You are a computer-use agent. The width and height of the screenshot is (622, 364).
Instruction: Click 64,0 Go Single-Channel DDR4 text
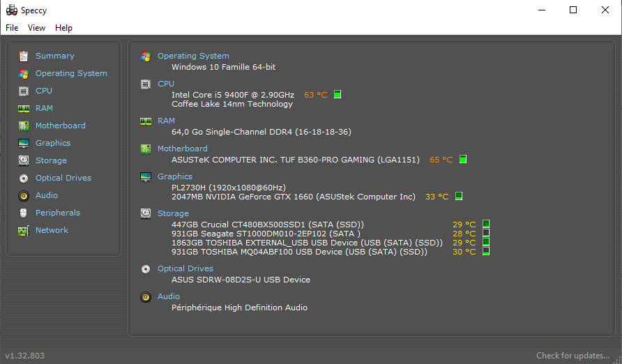261,132
